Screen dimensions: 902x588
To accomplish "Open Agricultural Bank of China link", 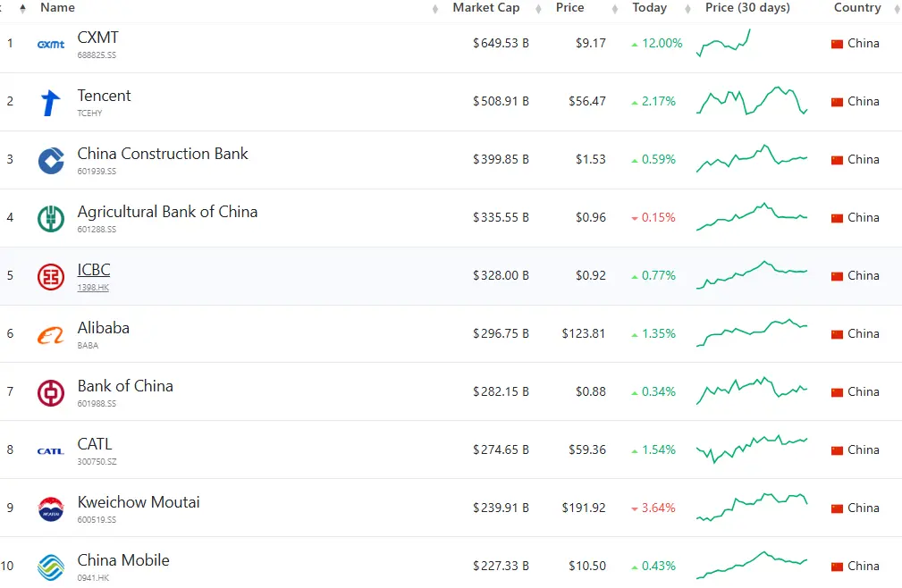I will (167, 212).
